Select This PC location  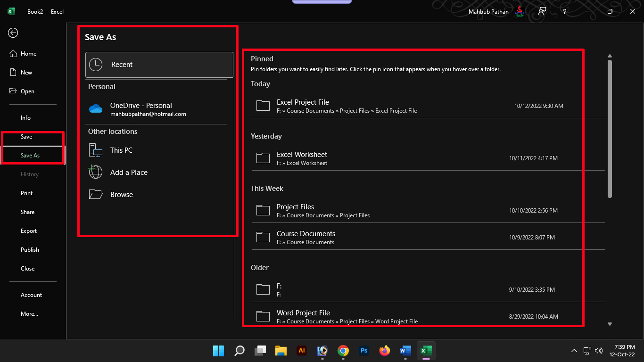coord(159,150)
